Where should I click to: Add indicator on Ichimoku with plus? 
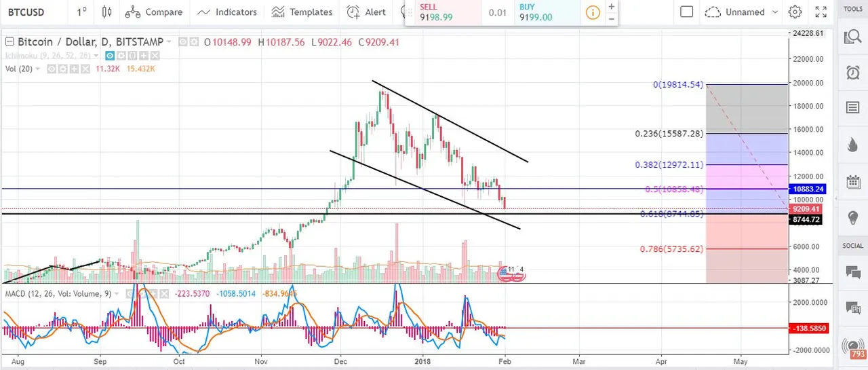pyautogui.click(x=144, y=56)
